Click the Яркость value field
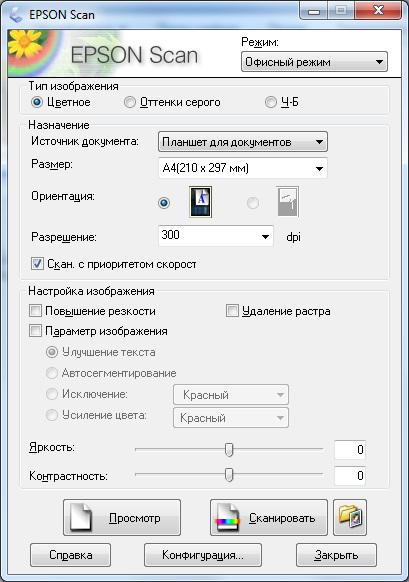Image resolution: width=409 pixels, height=582 pixels. [350, 449]
